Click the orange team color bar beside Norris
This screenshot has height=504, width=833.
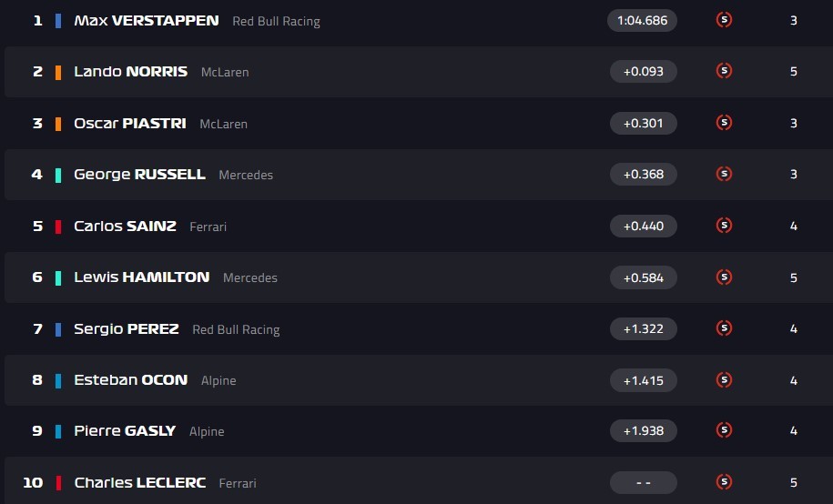coord(58,72)
